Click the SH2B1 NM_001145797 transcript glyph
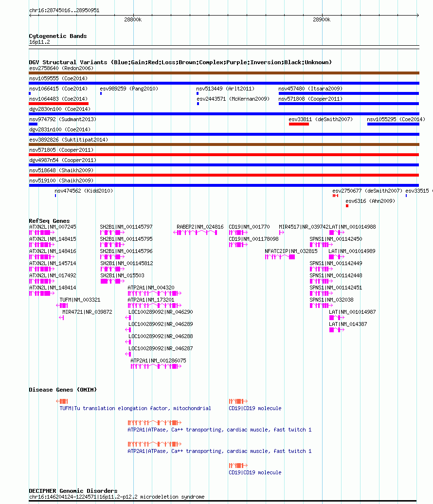This screenshot has height=504, width=433. (x=112, y=233)
